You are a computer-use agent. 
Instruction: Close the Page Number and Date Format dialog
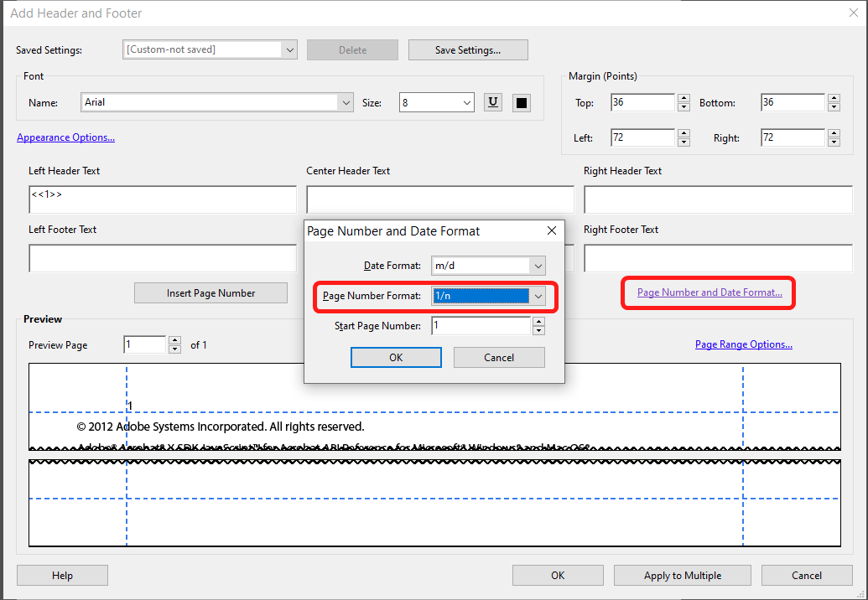pos(551,230)
